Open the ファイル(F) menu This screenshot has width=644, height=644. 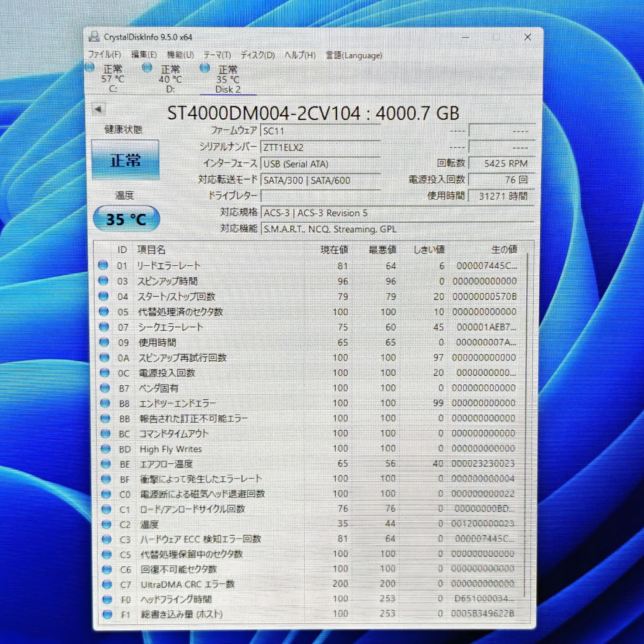click(x=105, y=56)
